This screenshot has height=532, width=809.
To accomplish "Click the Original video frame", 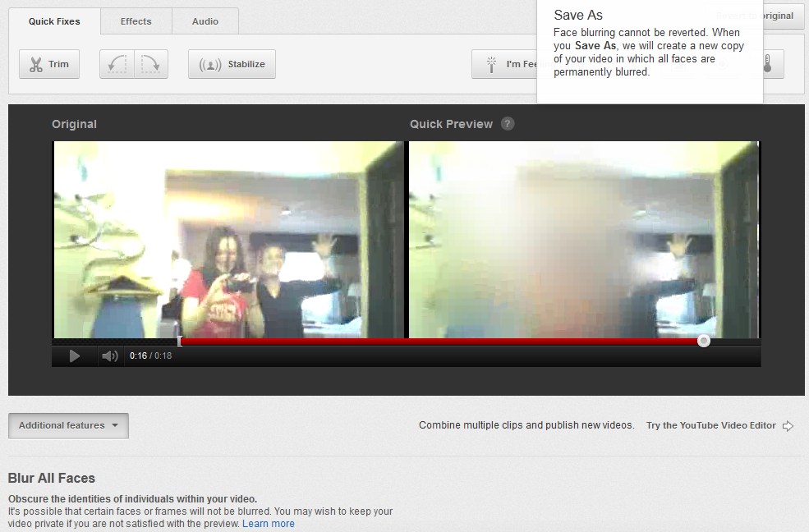I will click(x=228, y=239).
